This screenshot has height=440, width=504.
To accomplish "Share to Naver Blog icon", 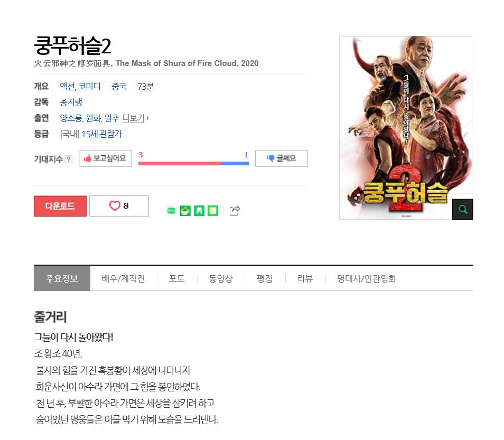I will tap(171, 211).
